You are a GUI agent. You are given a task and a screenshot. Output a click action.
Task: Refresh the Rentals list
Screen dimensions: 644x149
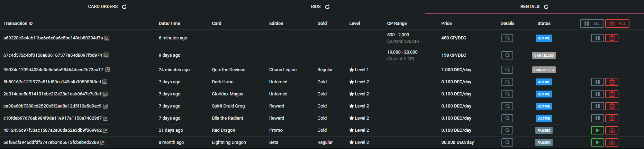[x=546, y=7]
